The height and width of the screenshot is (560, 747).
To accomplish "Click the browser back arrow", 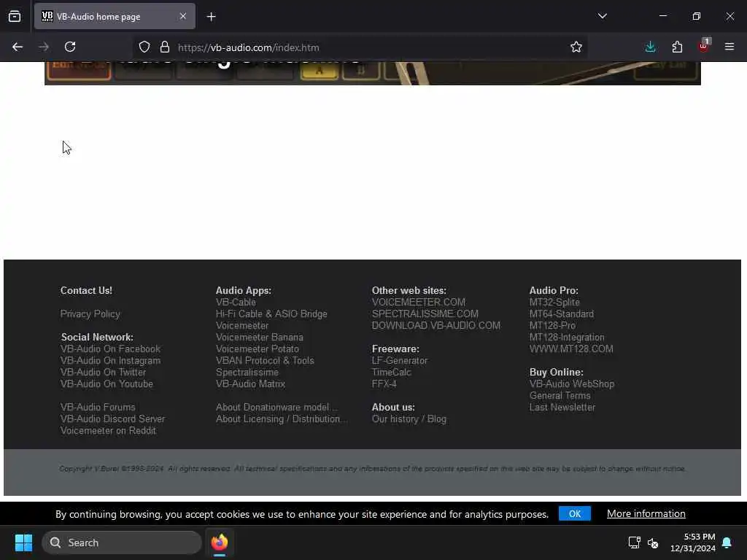I will click(18, 47).
